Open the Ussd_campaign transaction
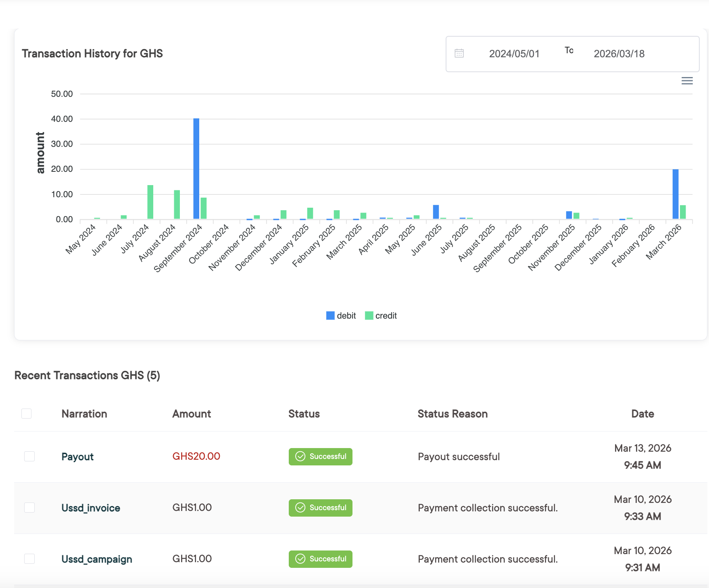Screen dimensions: 709x588 97,559
